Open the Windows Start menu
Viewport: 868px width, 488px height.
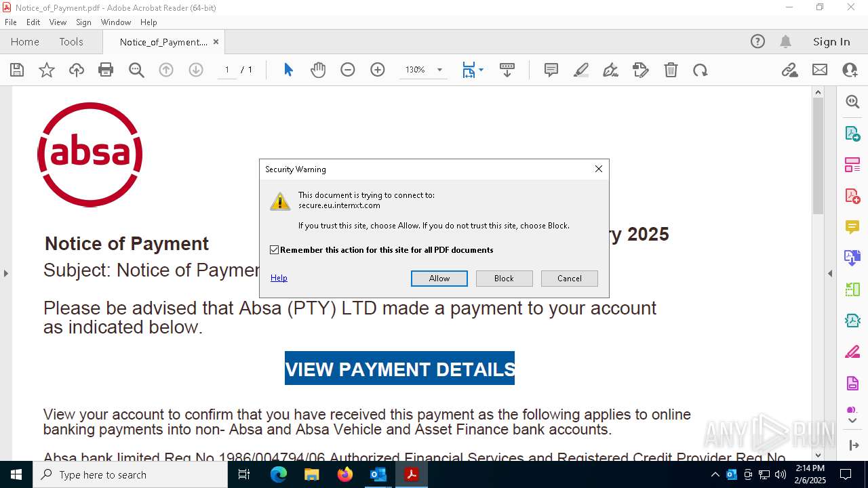coord(16,474)
